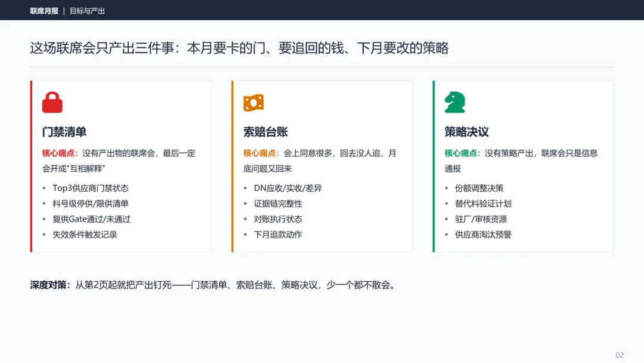Click the bullet 证据链完整性
Viewport: 644px width, 363px height.
278,204
